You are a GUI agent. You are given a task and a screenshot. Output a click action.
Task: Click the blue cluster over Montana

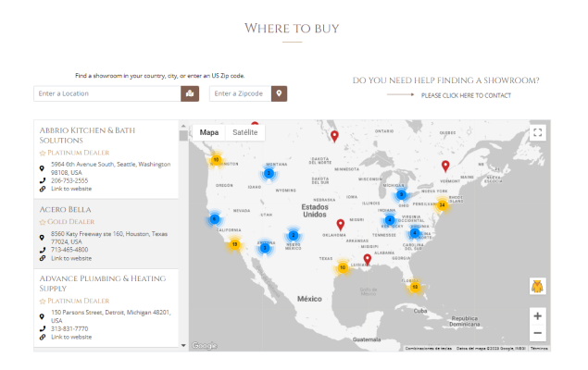(x=269, y=173)
